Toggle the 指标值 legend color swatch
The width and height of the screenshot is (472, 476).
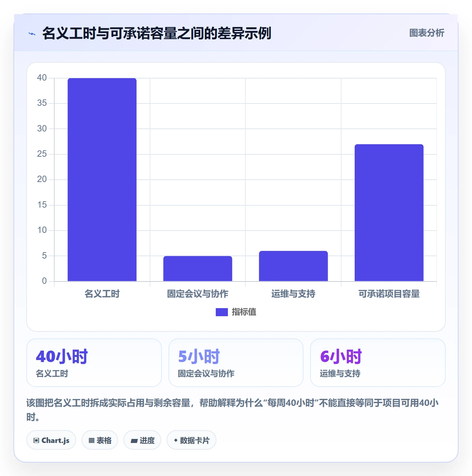coord(222,312)
